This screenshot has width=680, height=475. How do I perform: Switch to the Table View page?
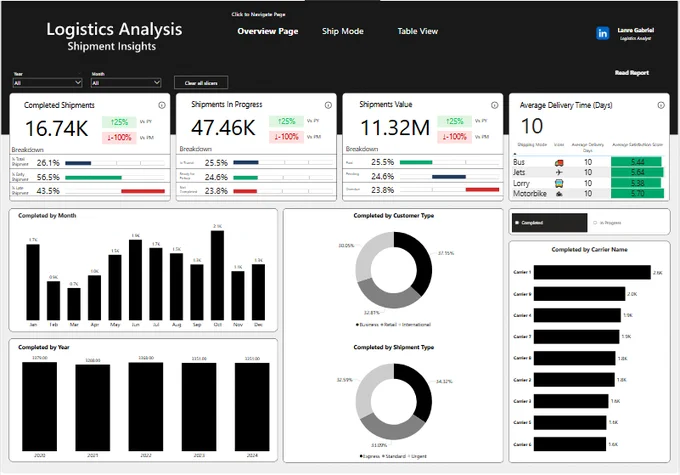click(418, 31)
